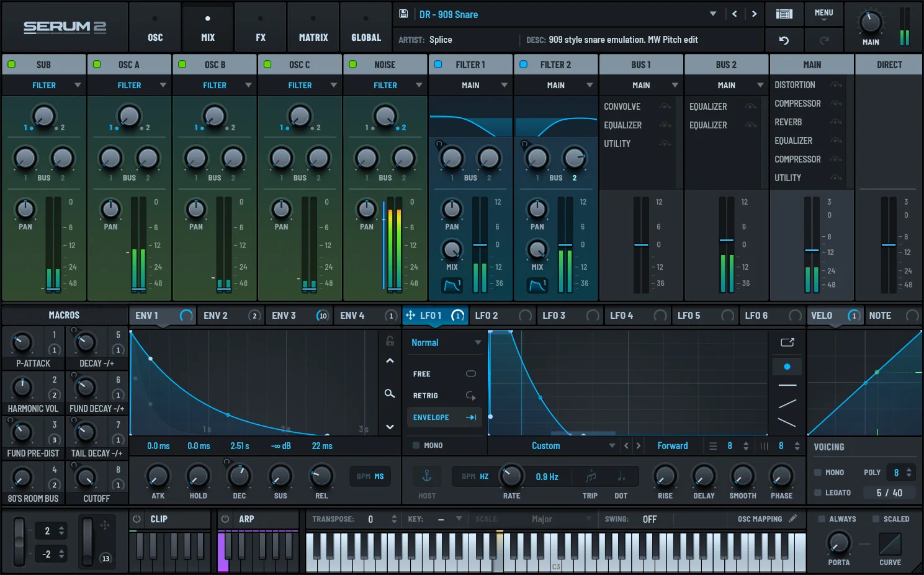Image resolution: width=924 pixels, height=575 pixels.
Task: Toggle the LFO dotted note icon
Action: pyautogui.click(x=621, y=476)
